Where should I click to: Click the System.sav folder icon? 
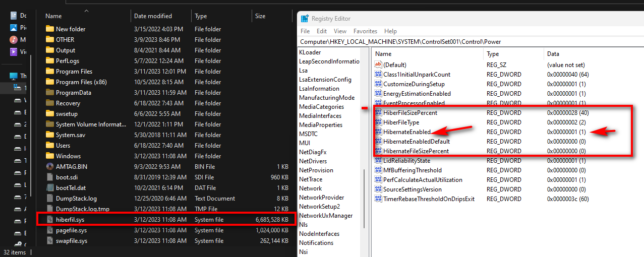pos(49,135)
